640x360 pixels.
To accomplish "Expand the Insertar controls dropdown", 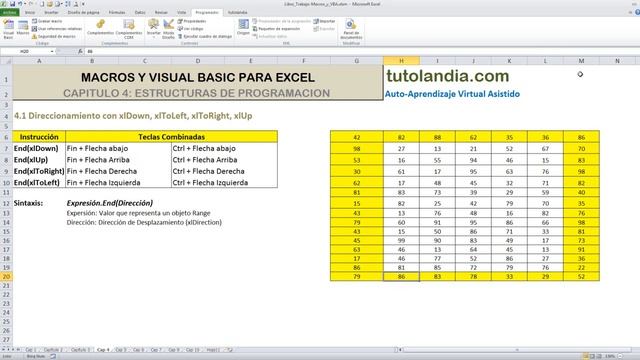I will point(153,29).
